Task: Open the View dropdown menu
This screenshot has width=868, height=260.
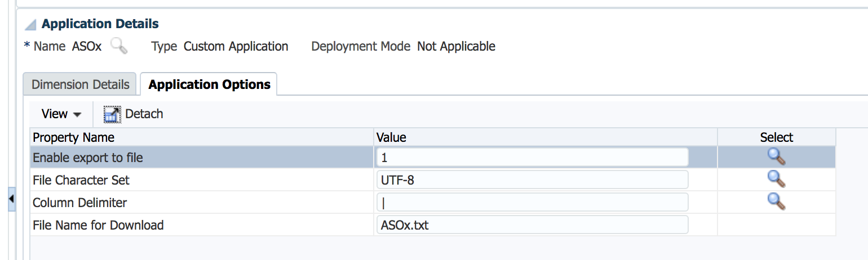Action: click(61, 114)
